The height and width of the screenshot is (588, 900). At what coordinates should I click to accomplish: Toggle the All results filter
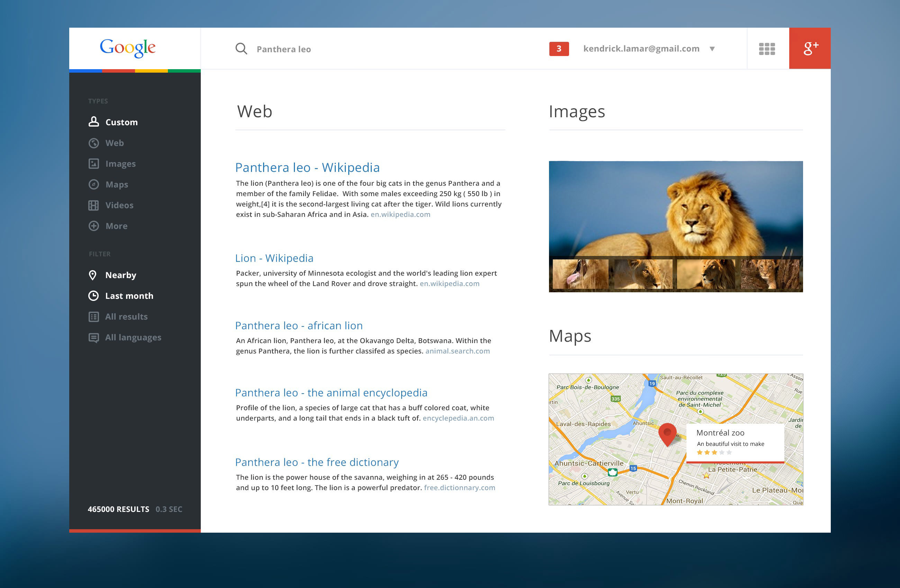[x=118, y=317]
